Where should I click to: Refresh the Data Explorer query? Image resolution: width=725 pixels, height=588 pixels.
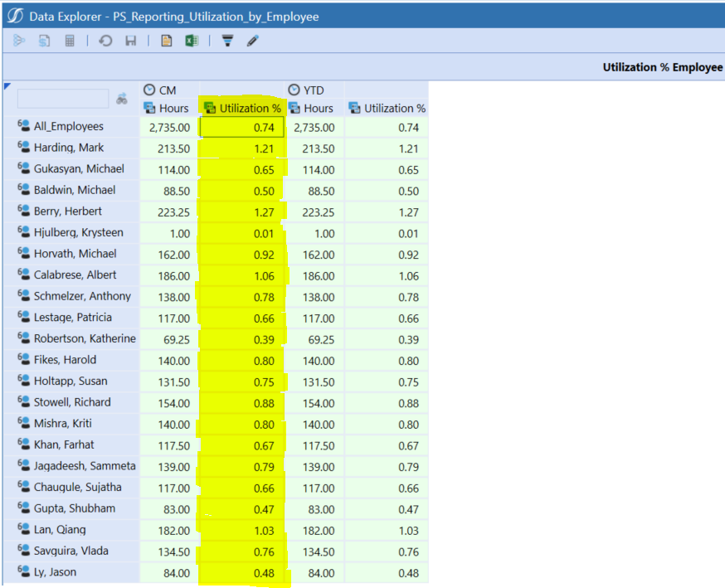[x=106, y=40]
